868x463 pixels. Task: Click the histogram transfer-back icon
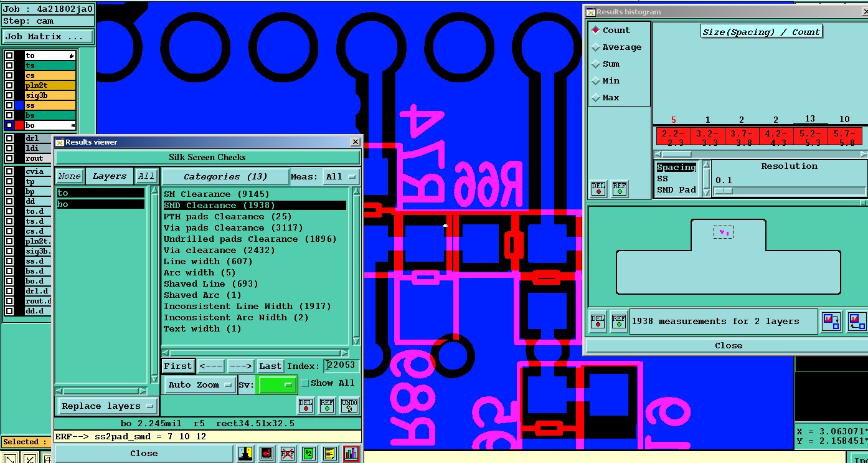pos(857,322)
